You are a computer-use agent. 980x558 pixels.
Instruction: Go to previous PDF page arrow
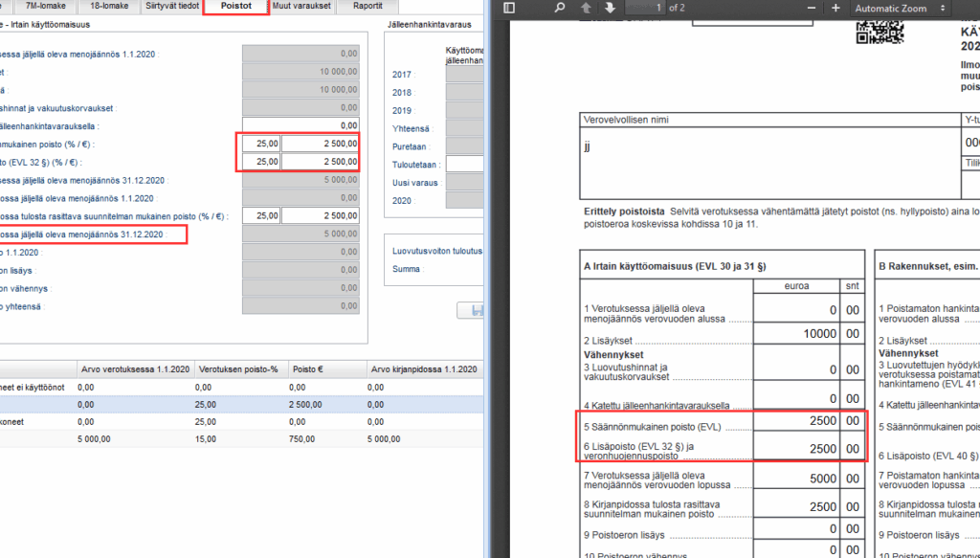pyautogui.click(x=586, y=8)
